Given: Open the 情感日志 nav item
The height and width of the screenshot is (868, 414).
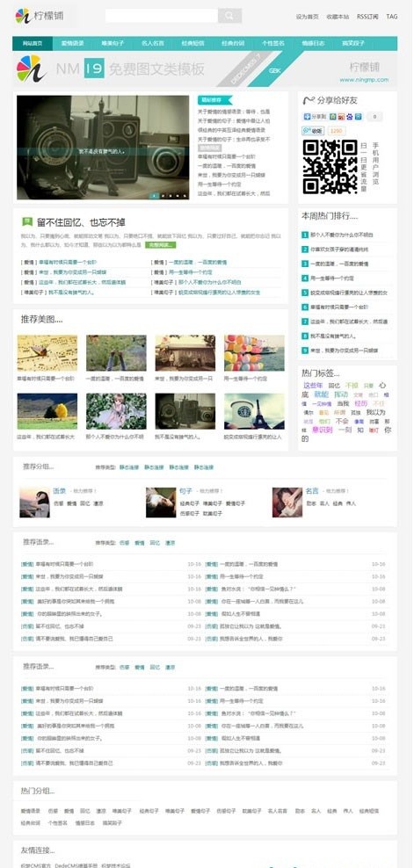Looking at the screenshot, I should tap(313, 43).
